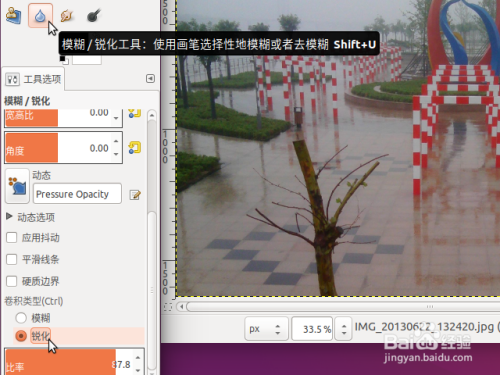Click the horizontal scrollbar left arrow
This screenshot has width=500, height=375.
click(181, 306)
